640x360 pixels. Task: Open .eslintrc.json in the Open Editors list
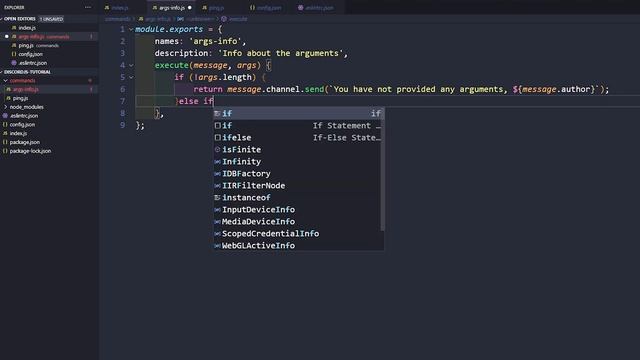click(x=49, y=63)
